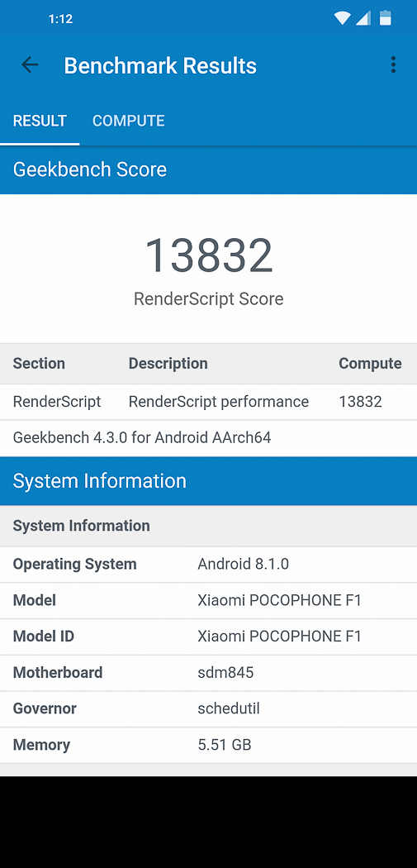The image size is (417, 868).
Task: Tap the Motherboard sdm845 row
Action: tap(208, 673)
